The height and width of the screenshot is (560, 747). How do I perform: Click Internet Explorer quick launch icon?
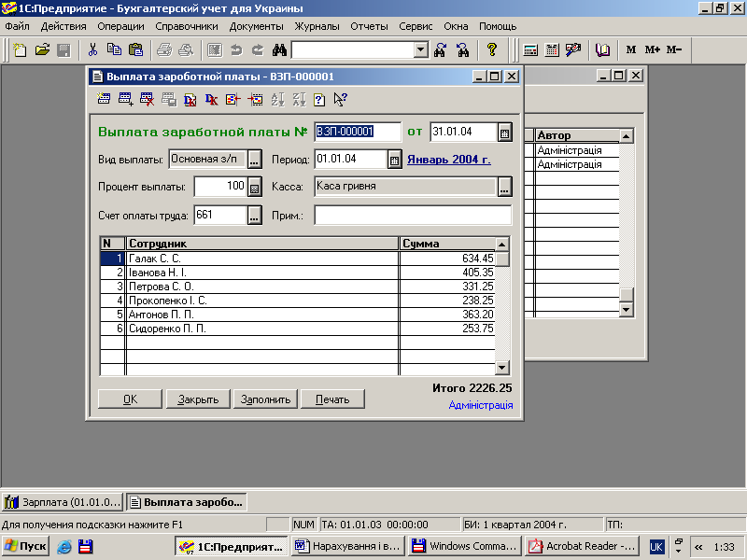point(64,546)
